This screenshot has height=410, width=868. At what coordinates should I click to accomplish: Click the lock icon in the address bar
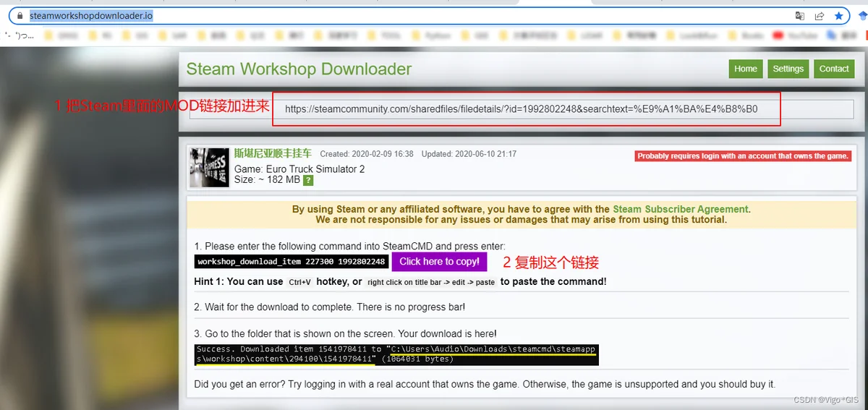point(20,15)
